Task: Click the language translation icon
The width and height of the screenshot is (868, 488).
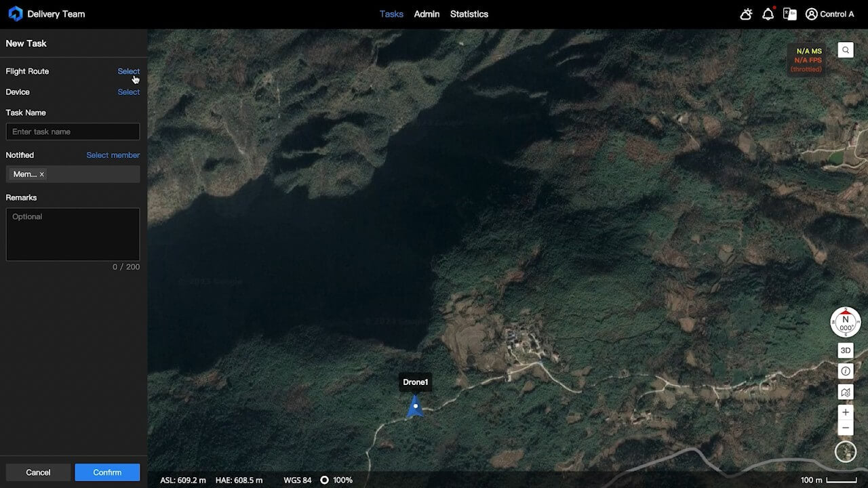Action: click(789, 14)
